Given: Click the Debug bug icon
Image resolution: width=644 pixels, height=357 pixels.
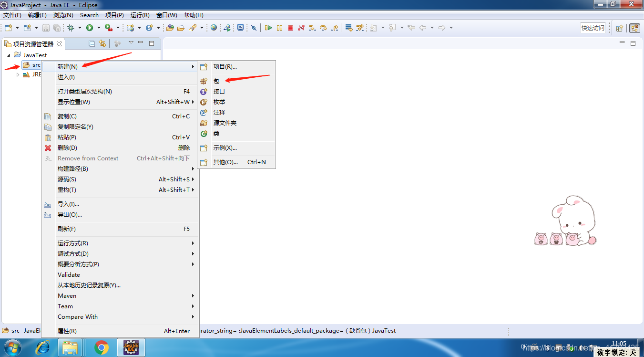Looking at the screenshot, I should [x=71, y=28].
